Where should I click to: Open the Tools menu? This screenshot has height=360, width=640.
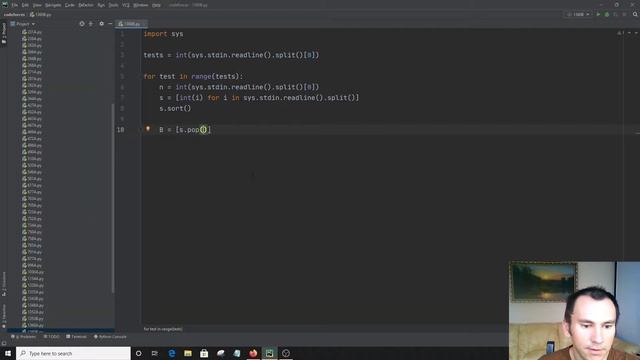113,5
